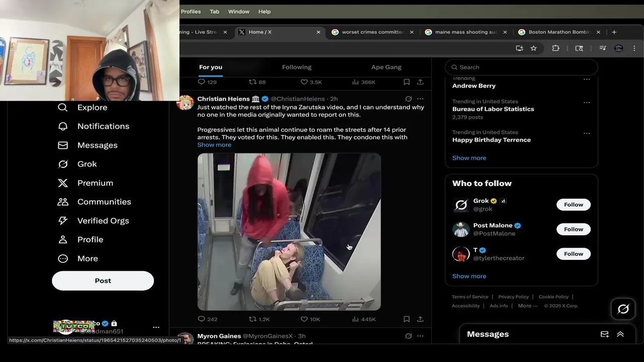644x362 pixels.
Task: Expand Show more on Heiens post text
Action: 214,145
